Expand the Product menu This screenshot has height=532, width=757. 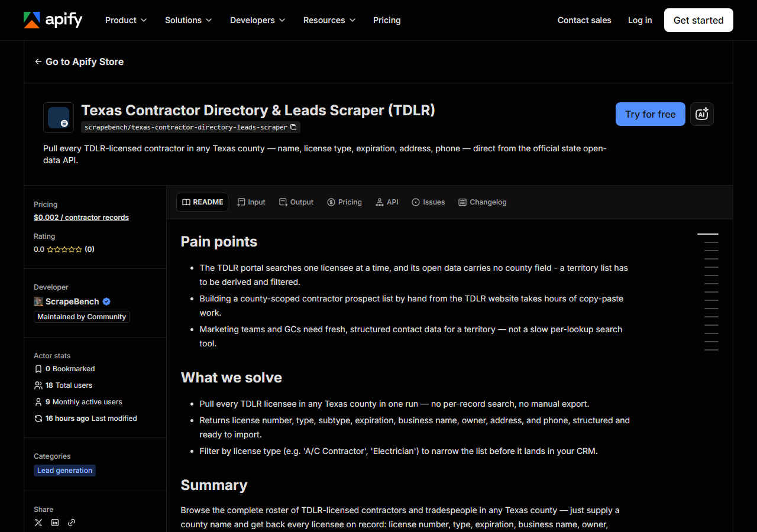[x=125, y=20]
